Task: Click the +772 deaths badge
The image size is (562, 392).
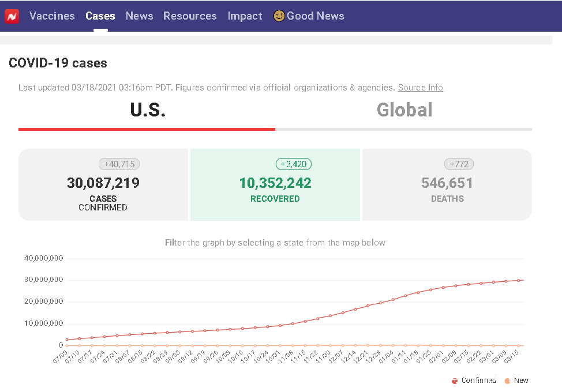Action: coord(459,164)
